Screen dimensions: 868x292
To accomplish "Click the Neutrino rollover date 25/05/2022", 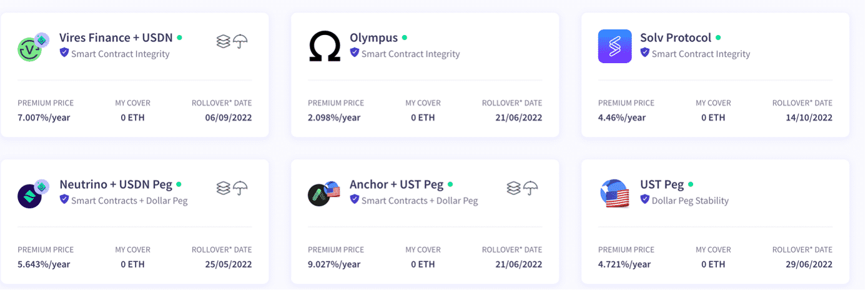I will click(x=229, y=264).
